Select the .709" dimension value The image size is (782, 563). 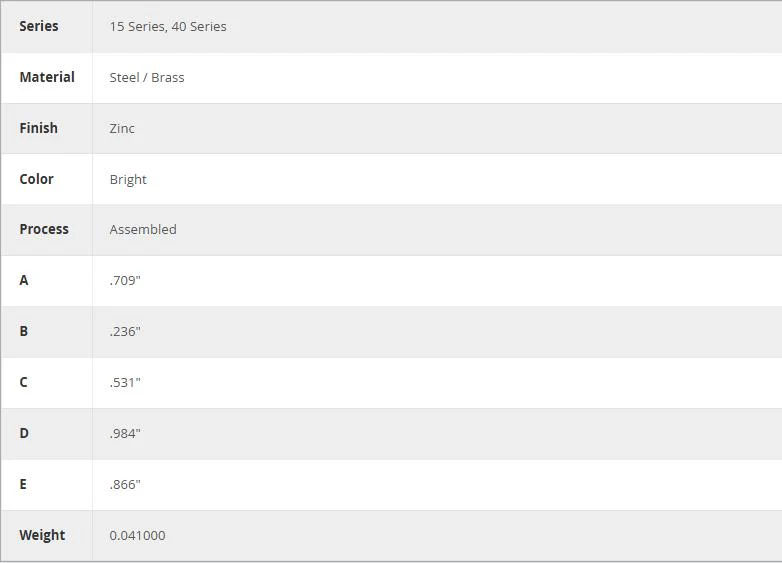(125, 280)
